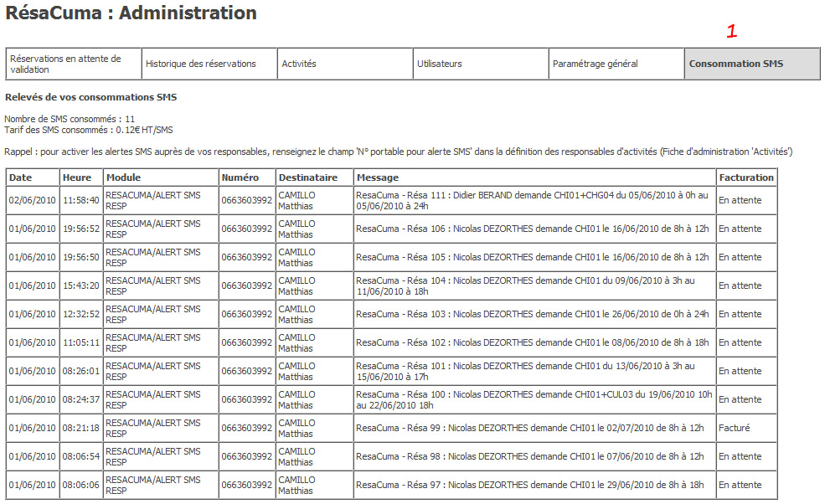Click the Résa 99 message cell
Viewport: 825px width, 504px height.
pos(534,428)
